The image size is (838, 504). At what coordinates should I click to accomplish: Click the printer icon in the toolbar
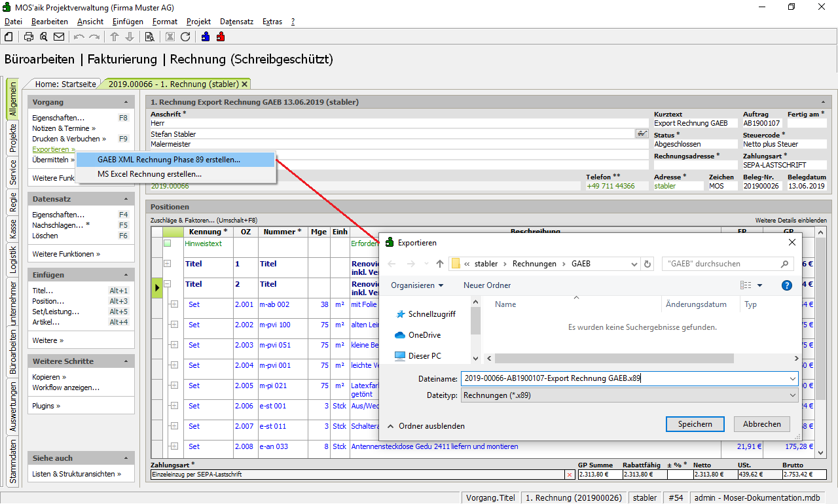29,37
